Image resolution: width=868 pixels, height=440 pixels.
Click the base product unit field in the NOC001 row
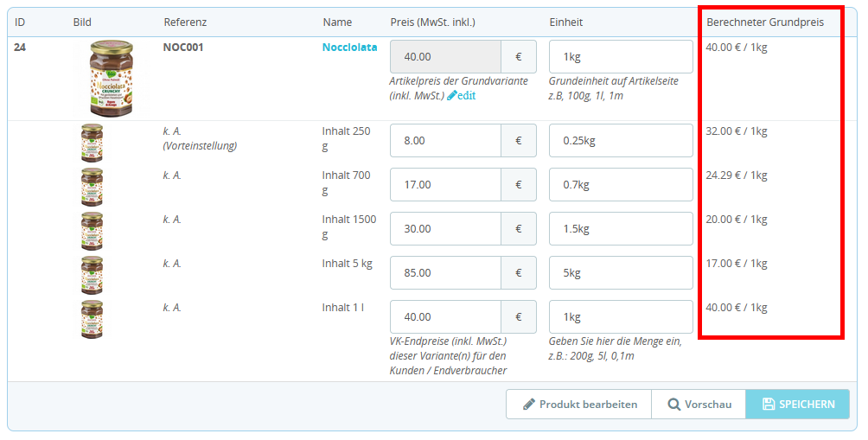(621, 57)
